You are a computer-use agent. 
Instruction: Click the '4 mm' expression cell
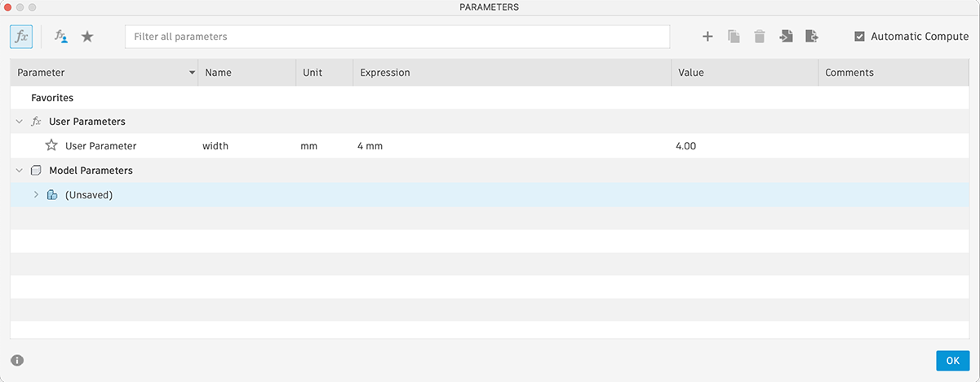pos(370,146)
